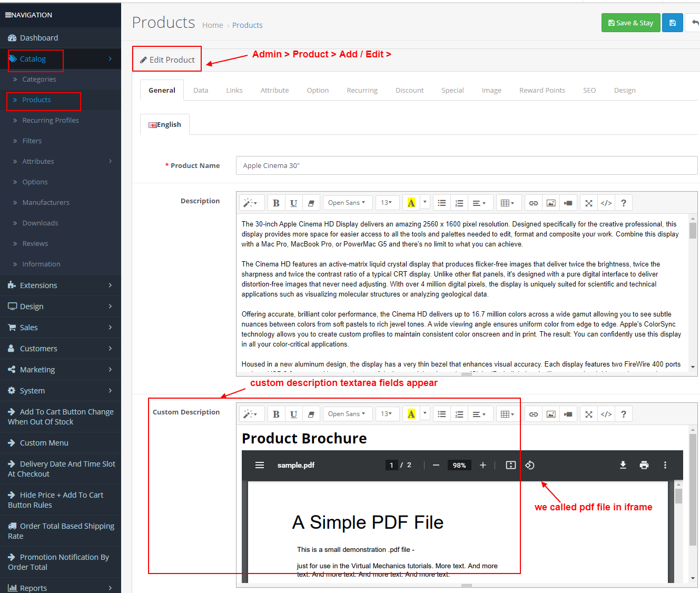
Task: Toggle unordered list in Description editor
Action: click(x=442, y=203)
